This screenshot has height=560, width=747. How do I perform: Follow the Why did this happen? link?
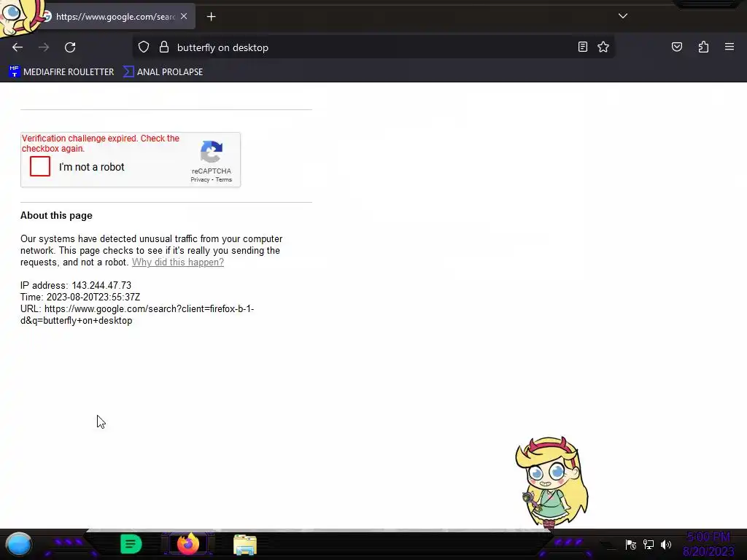click(178, 262)
